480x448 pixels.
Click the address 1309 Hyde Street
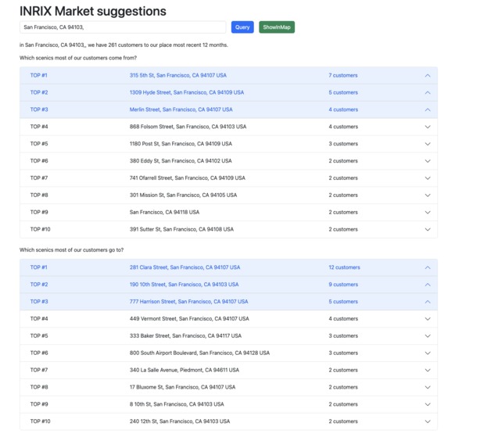coord(186,92)
